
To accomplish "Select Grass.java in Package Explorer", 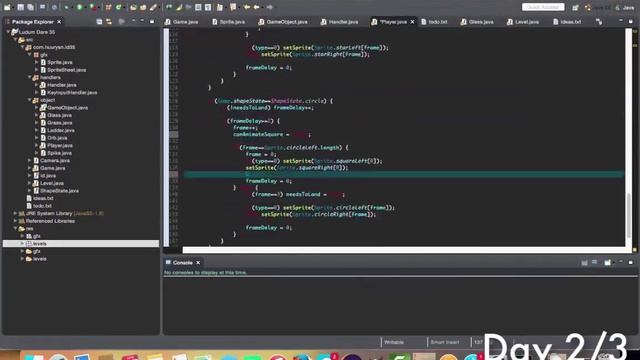I will point(59,122).
